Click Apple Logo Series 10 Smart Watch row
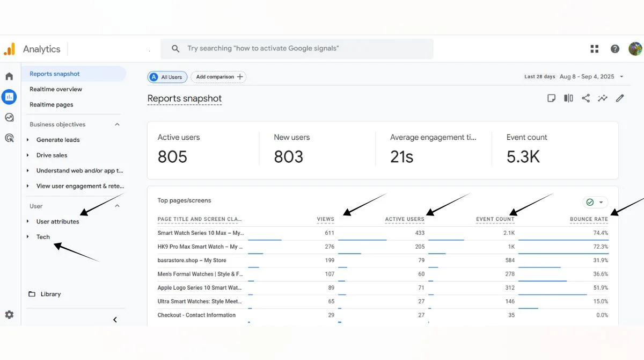The width and height of the screenshot is (644, 360). click(383, 288)
